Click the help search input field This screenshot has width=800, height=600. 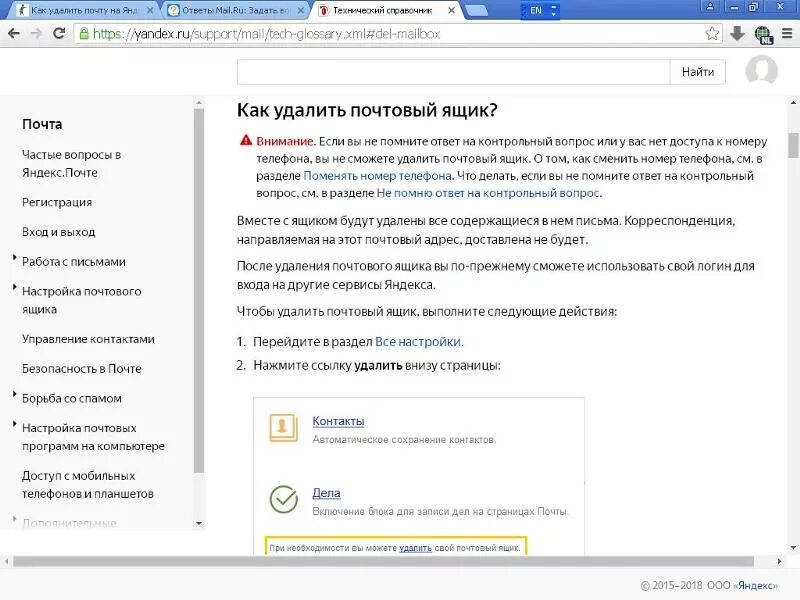point(453,71)
